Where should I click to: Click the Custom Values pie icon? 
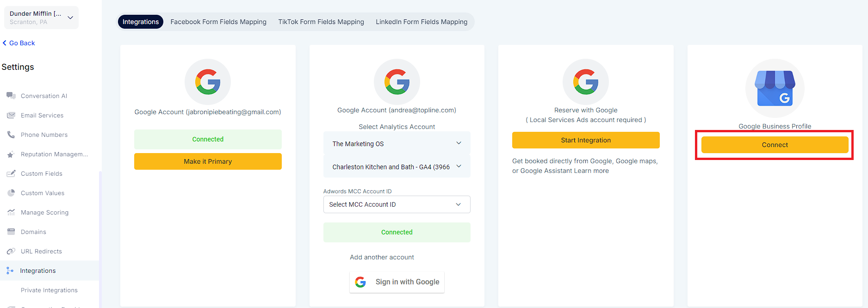coord(11,193)
